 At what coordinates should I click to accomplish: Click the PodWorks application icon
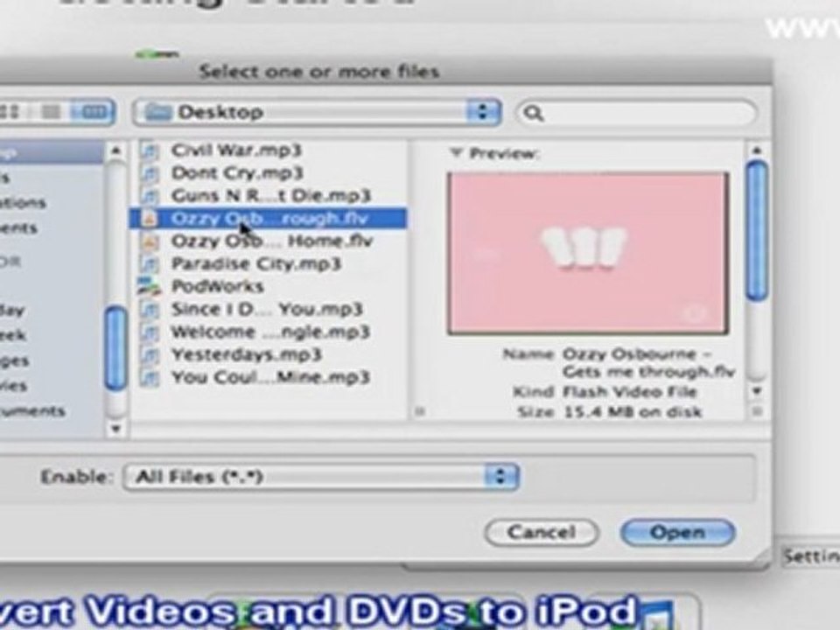[150, 287]
